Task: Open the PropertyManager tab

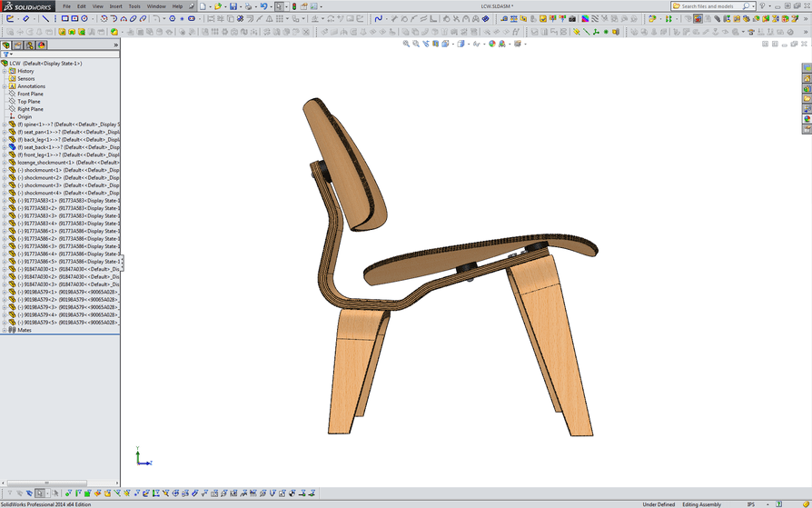Action: [18, 45]
